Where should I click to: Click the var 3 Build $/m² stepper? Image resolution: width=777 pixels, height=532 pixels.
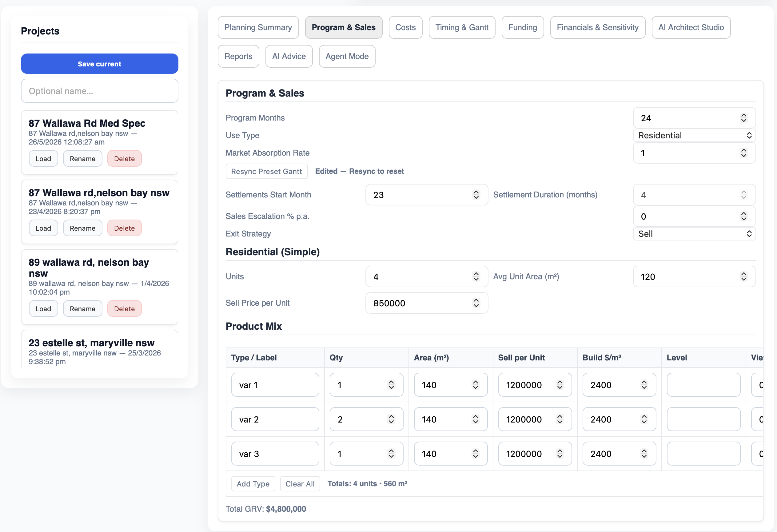(x=644, y=454)
